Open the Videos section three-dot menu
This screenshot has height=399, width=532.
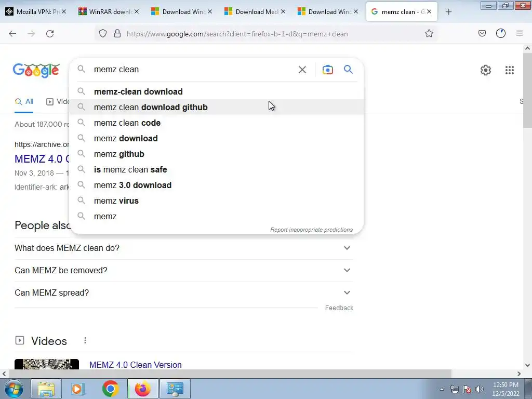(85, 340)
